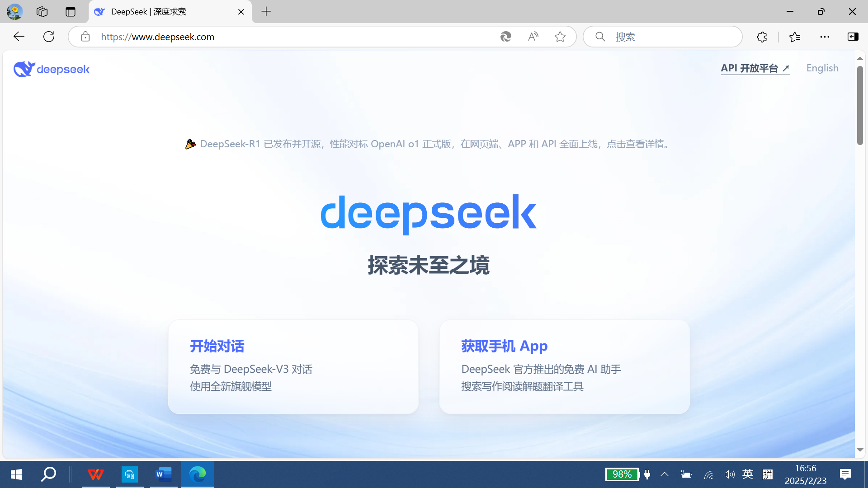Open the browser profile avatar
Screen dimensions: 868x488
tap(14, 12)
